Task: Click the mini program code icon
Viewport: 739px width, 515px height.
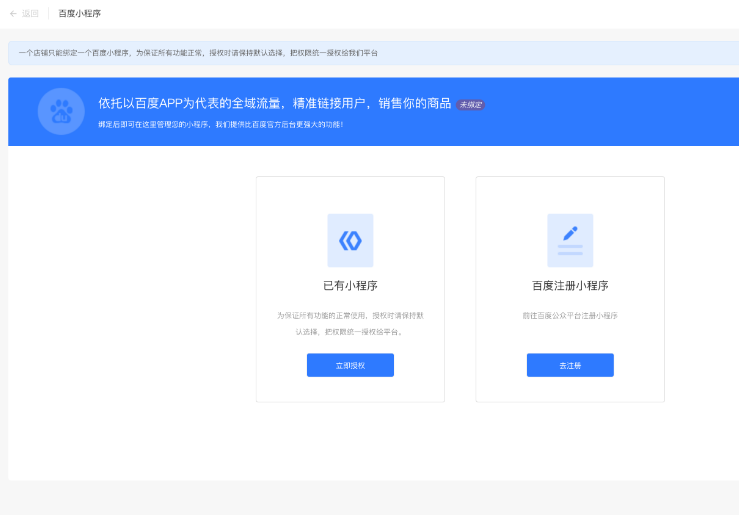Action: (x=350, y=240)
